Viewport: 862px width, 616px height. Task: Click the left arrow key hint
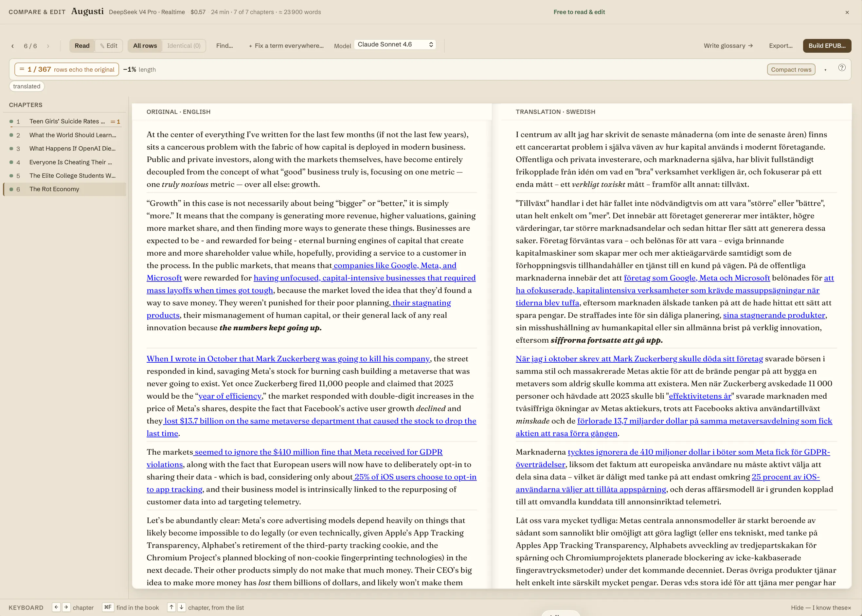coord(56,607)
